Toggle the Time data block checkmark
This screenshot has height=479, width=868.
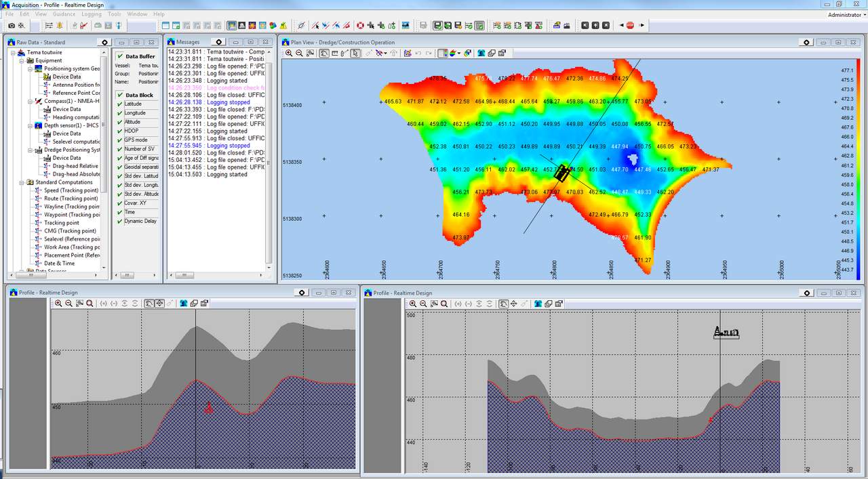[x=119, y=212]
